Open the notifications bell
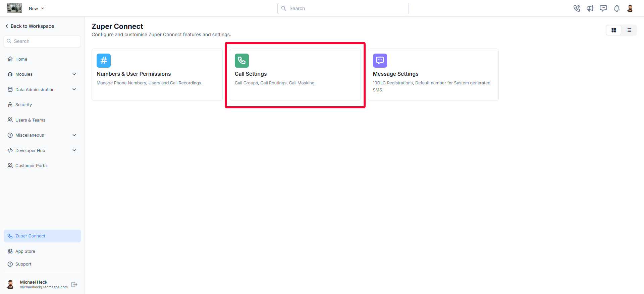 [617, 8]
